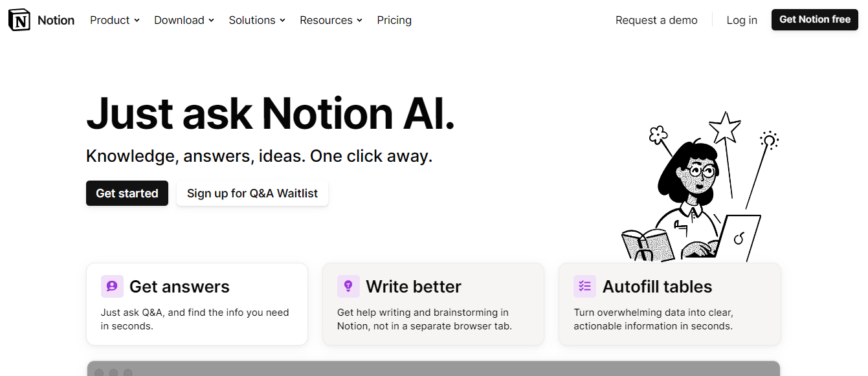Click the Write better lightbulb icon
The height and width of the screenshot is (376, 868).
(348, 286)
